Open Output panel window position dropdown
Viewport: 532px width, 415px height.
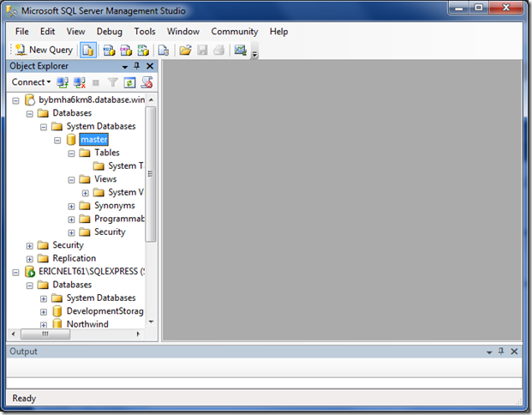489,352
